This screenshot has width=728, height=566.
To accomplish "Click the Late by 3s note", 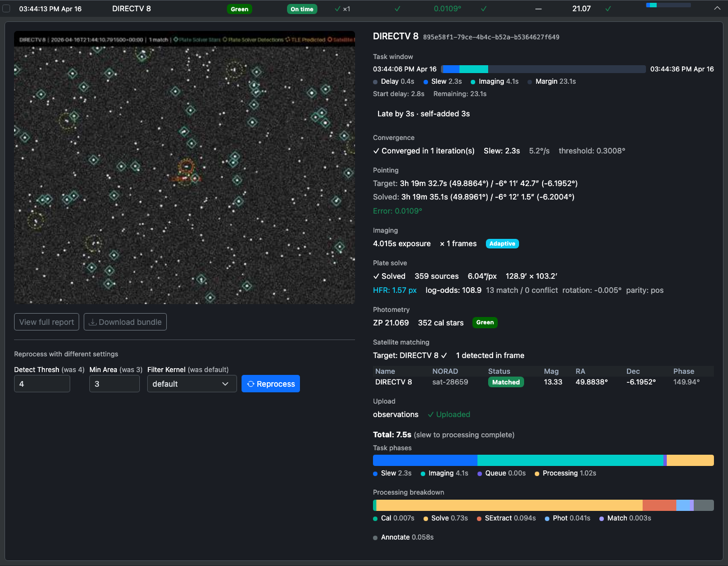I will tap(424, 114).
